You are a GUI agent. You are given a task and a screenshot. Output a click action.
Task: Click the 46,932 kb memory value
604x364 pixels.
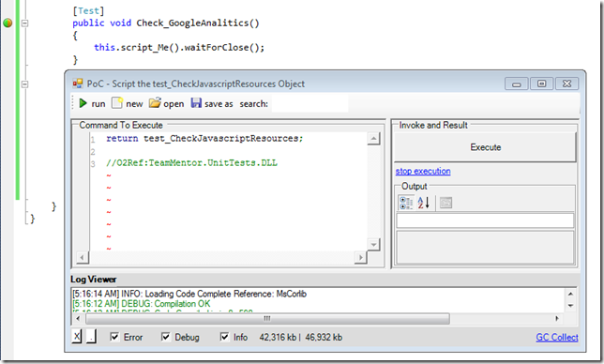[324, 338]
